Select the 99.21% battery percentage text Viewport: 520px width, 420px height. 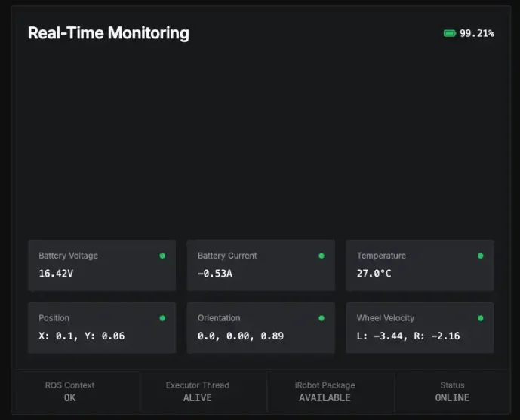point(477,33)
